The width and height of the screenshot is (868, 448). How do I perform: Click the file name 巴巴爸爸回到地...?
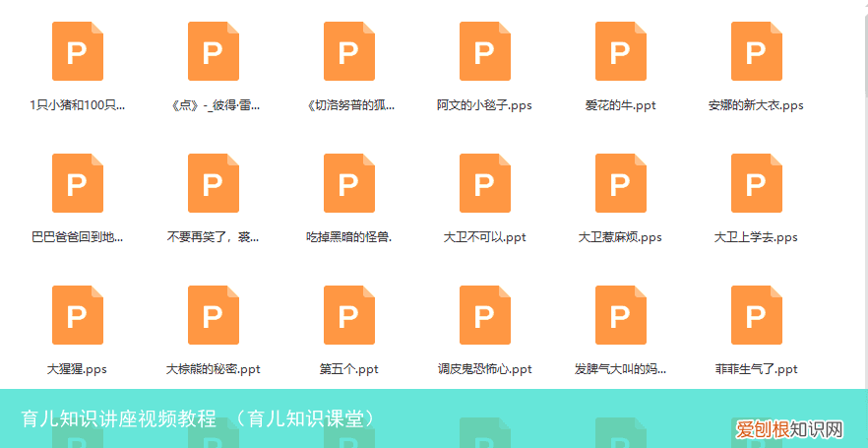(x=78, y=237)
